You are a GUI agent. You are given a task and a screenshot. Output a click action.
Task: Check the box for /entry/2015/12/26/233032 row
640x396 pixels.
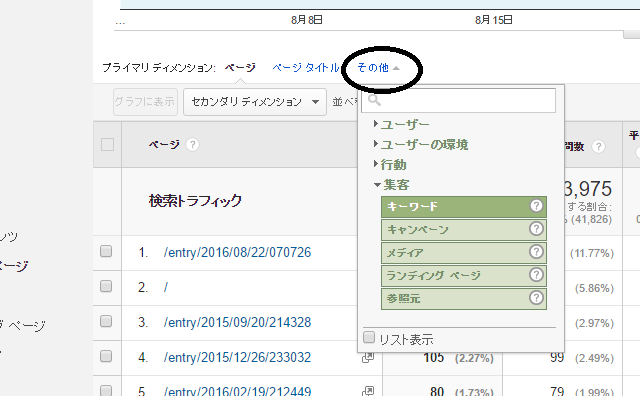[106, 356]
